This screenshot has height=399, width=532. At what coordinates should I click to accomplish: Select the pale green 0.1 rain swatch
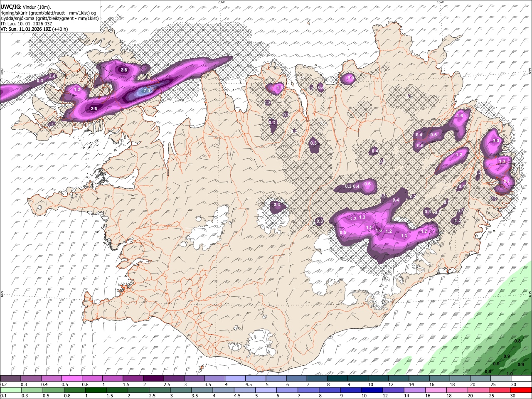[11, 390]
